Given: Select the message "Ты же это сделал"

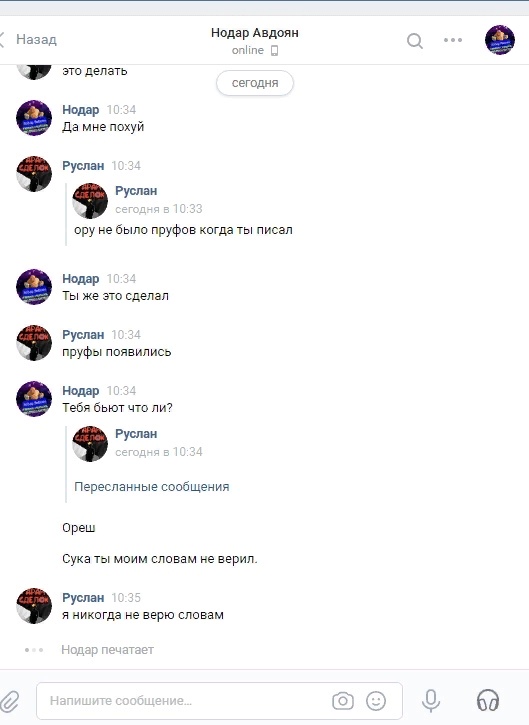Looking at the screenshot, I should (116, 296).
